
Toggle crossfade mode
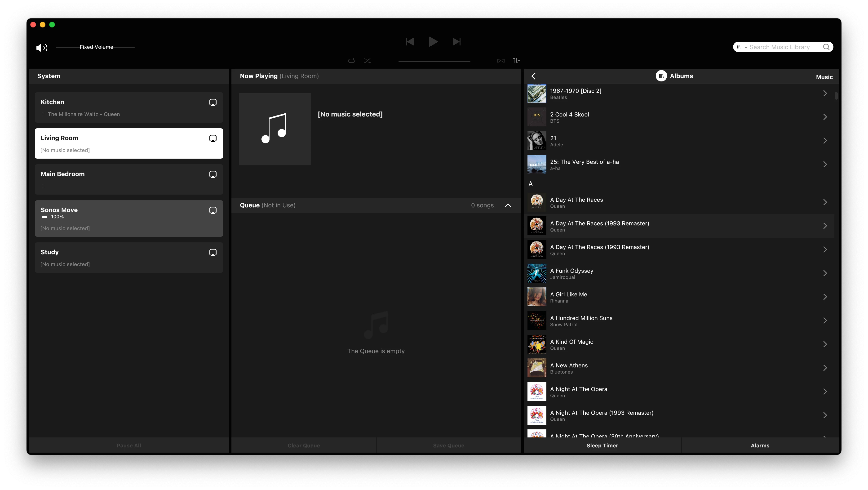[x=501, y=61]
